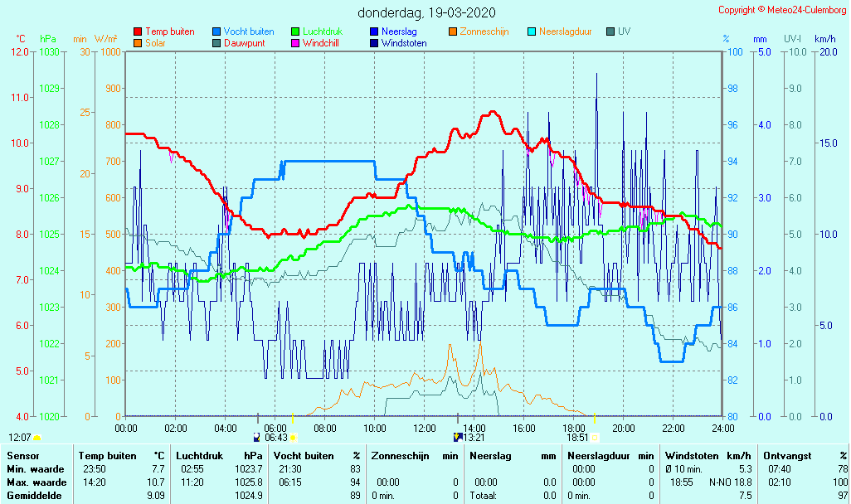
Task: Click the blue Vocht buiten legend square
Action: click(x=216, y=32)
